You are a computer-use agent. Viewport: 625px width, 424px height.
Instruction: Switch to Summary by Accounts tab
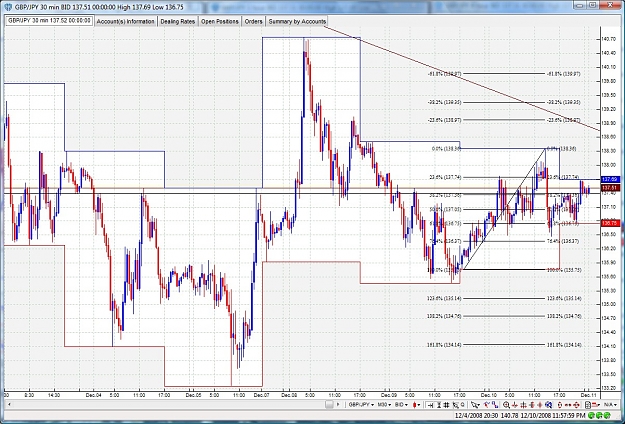[x=297, y=22]
